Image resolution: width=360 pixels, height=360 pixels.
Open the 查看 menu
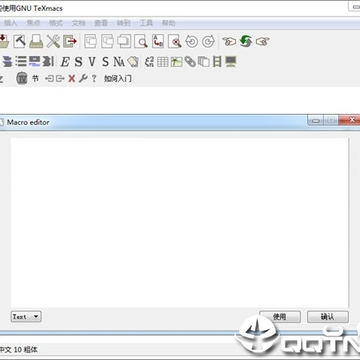click(x=101, y=23)
